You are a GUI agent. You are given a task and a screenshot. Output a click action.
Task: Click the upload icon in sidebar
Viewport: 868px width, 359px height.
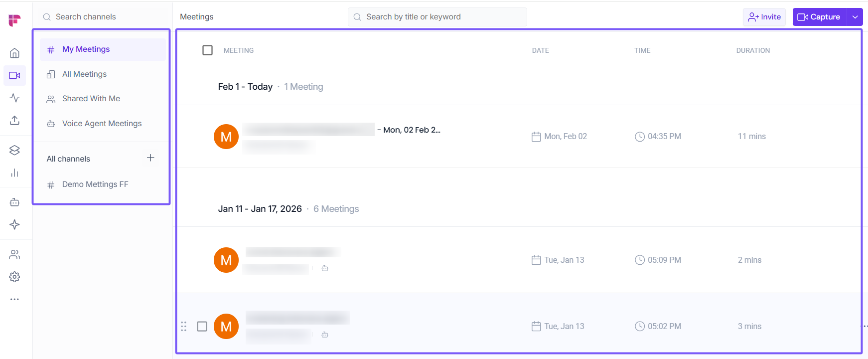(15, 120)
